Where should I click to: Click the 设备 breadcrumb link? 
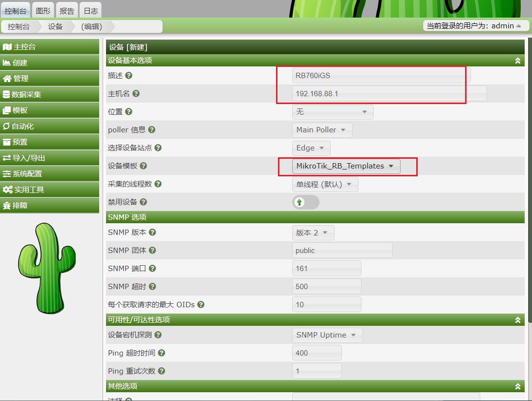[x=55, y=26]
